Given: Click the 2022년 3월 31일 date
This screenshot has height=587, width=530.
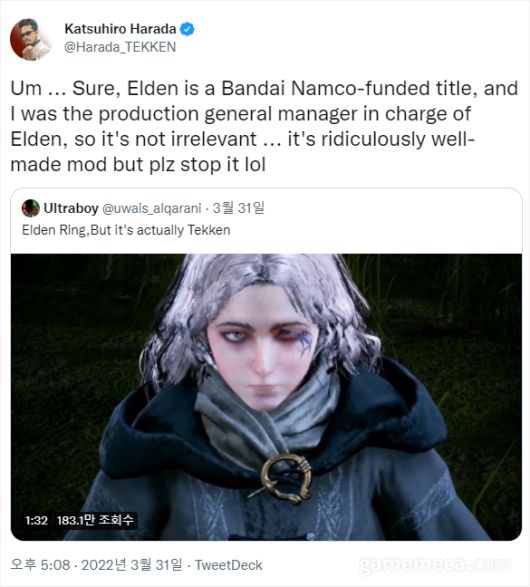Looking at the screenshot, I should (x=132, y=565).
